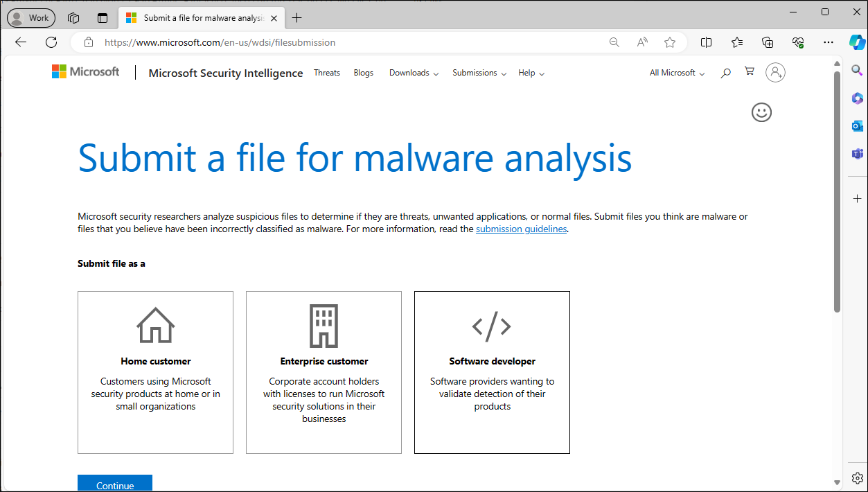Click the page vertical scrollbar
The height and width of the screenshot is (492, 868).
coord(837,191)
